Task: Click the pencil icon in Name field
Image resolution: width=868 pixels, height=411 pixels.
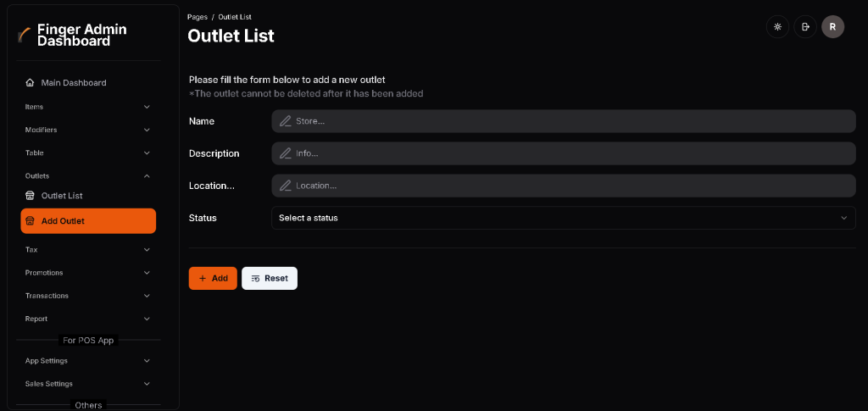Action: (x=286, y=121)
